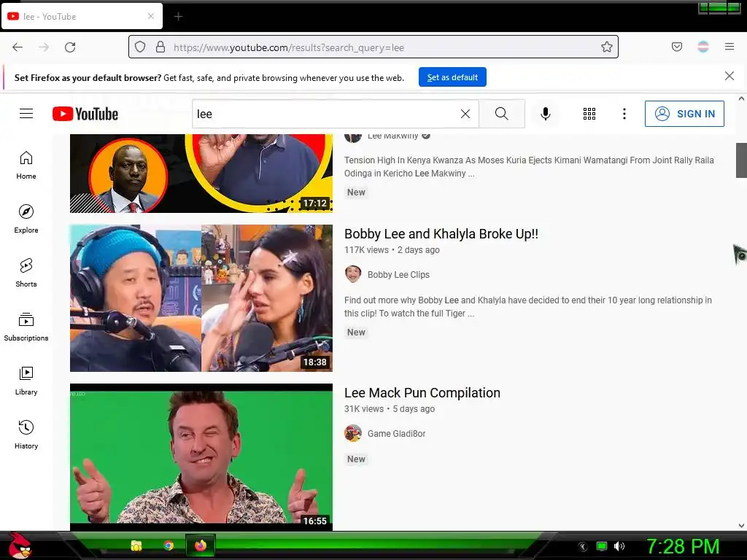Image resolution: width=747 pixels, height=560 pixels.
Task: Open the Save to Pocket icon
Action: point(676,47)
